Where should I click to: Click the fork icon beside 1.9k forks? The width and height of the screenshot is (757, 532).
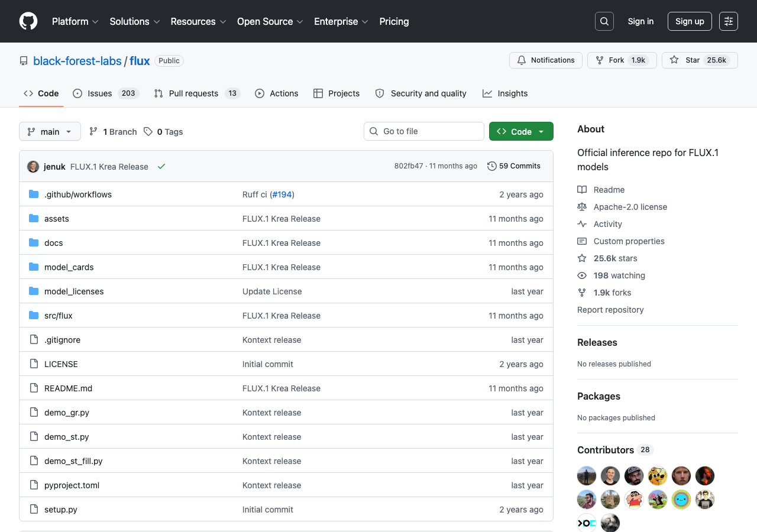582,293
